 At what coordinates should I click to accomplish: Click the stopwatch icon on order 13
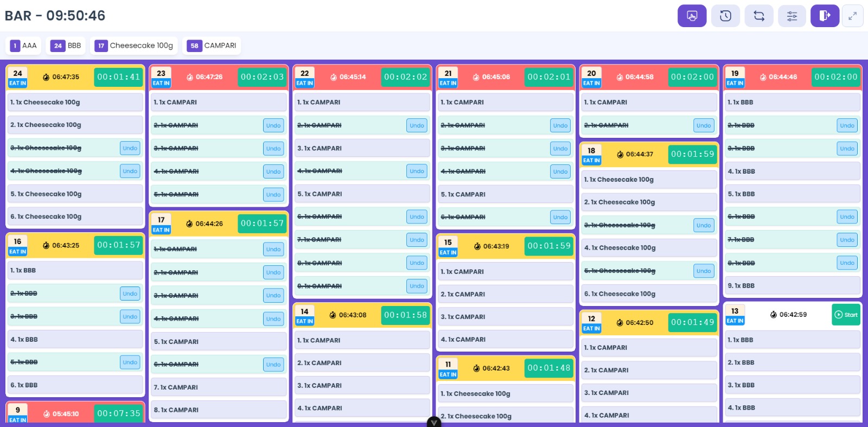[x=774, y=315]
